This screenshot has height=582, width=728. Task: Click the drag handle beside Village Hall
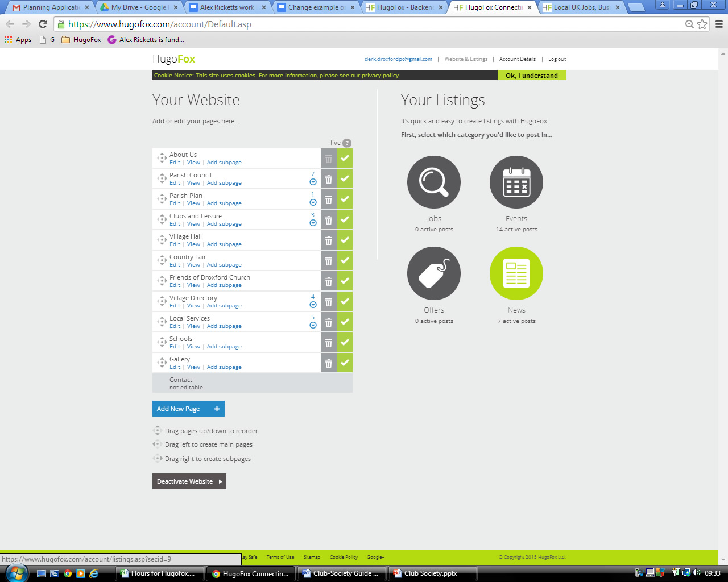162,240
